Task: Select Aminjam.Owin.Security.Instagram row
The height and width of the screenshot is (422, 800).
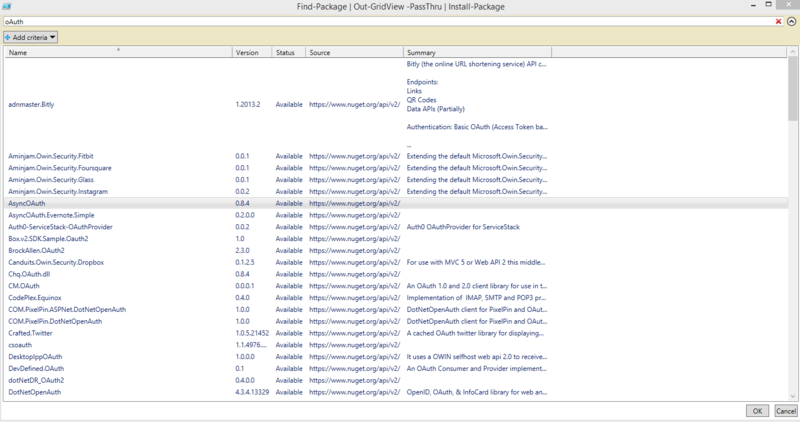Action: tap(396, 191)
